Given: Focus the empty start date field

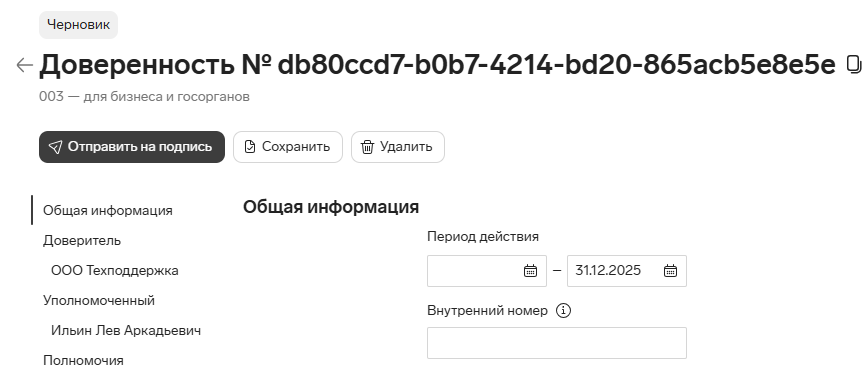Looking at the screenshot, I should pos(487,271).
